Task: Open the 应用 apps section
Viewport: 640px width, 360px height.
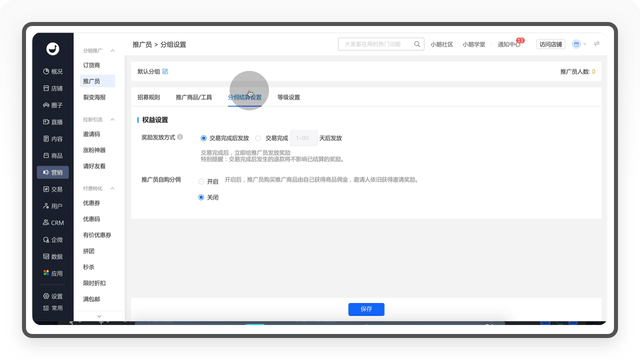Action: click(x=53, y=273)
